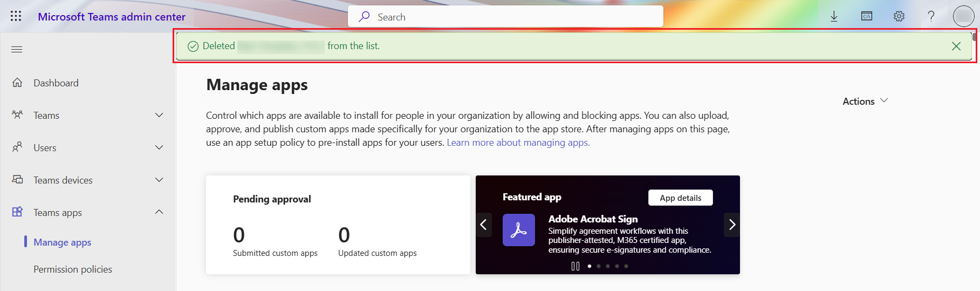Dismiss the deleted notification banner

(956, 46)
